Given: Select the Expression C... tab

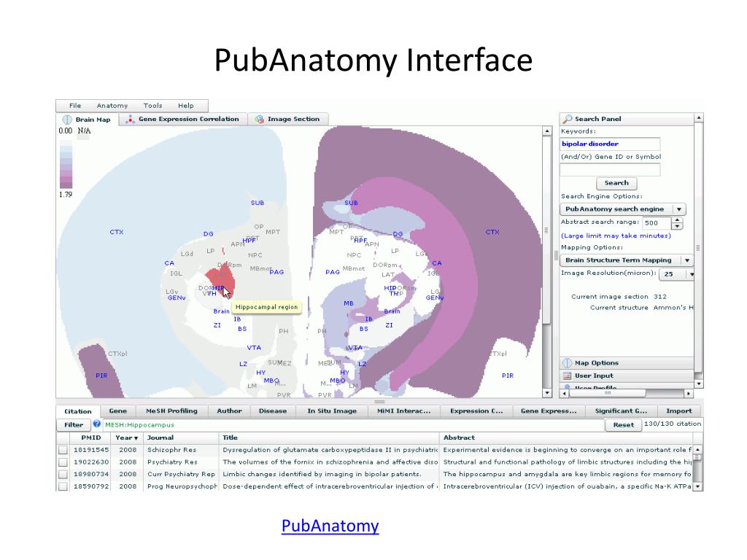Looking at the screenshot, I should pos(476,411).
